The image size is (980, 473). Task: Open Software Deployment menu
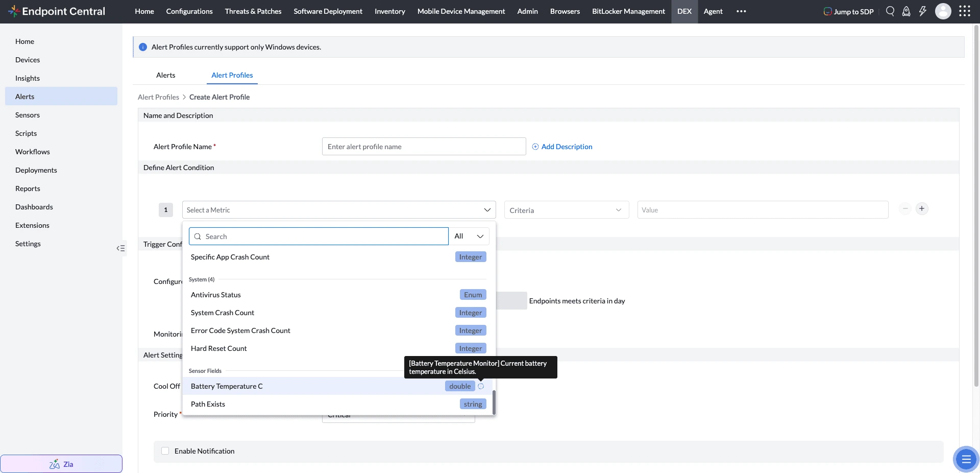click(328, 11)
